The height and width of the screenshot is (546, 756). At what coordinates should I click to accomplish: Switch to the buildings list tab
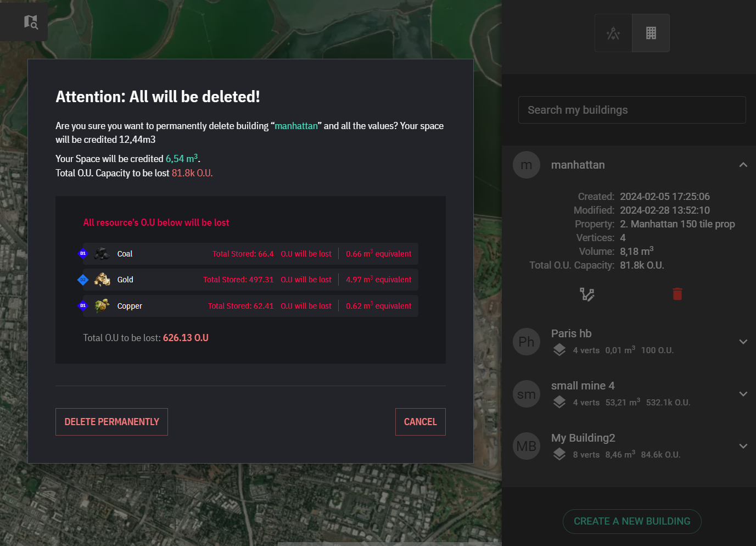(651, 34)
